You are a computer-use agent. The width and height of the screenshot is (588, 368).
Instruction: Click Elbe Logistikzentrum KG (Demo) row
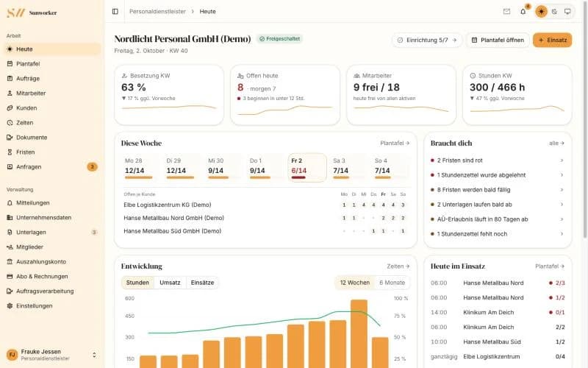point(265,205)
